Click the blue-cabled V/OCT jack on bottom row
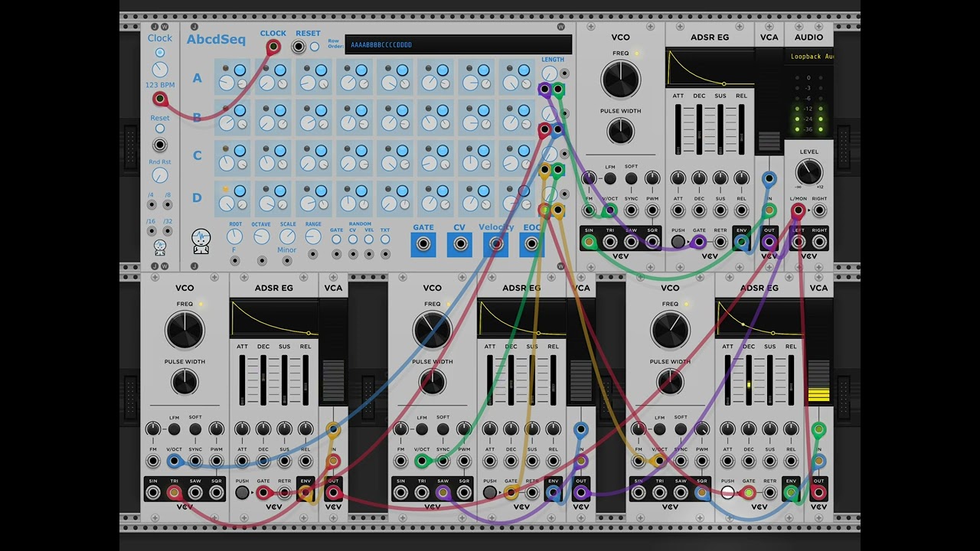This screenshot has width=980, height=551. pos(174,461)
